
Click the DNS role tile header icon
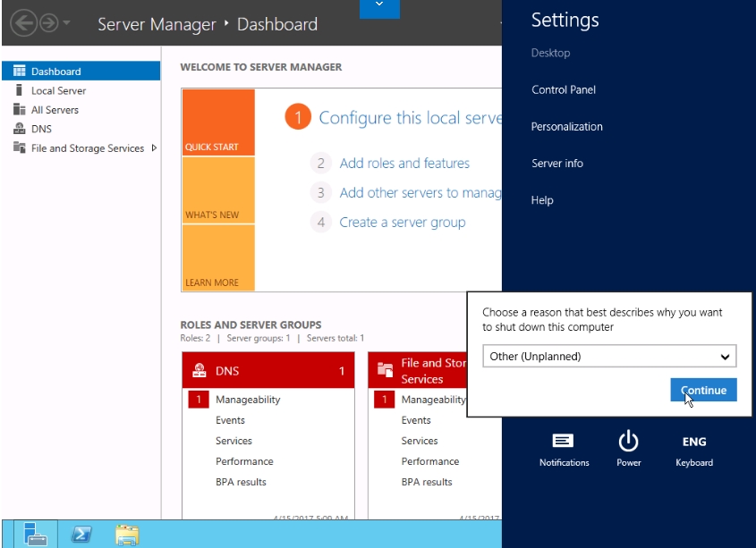click(x=200, y=370)
